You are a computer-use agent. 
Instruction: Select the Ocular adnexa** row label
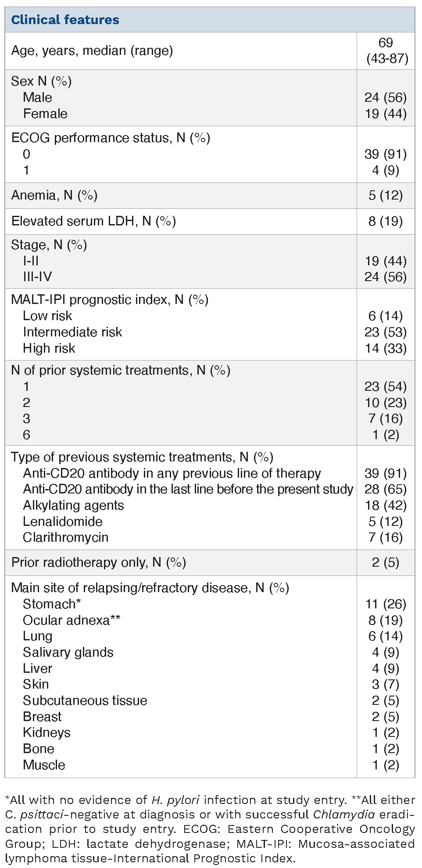[x=72, y=620]
